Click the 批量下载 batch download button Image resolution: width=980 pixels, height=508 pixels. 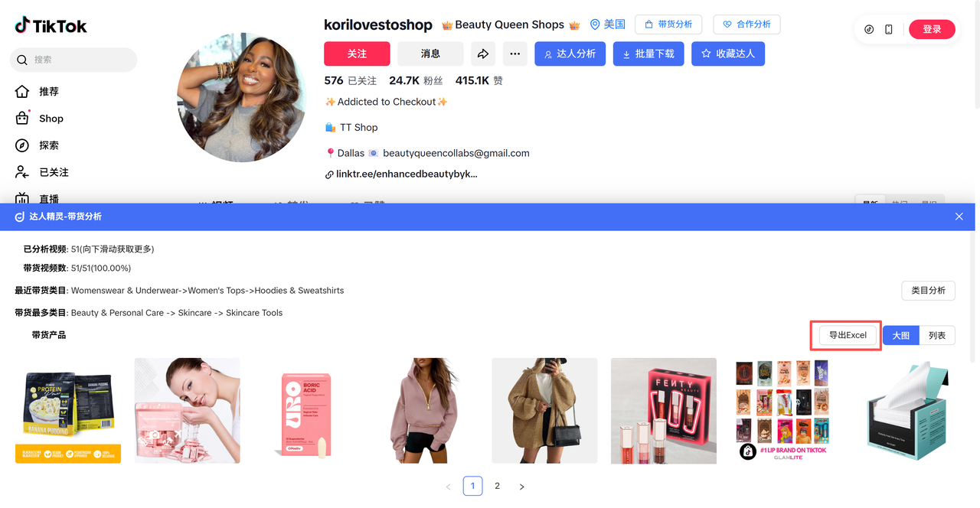(x=648, y=54)
